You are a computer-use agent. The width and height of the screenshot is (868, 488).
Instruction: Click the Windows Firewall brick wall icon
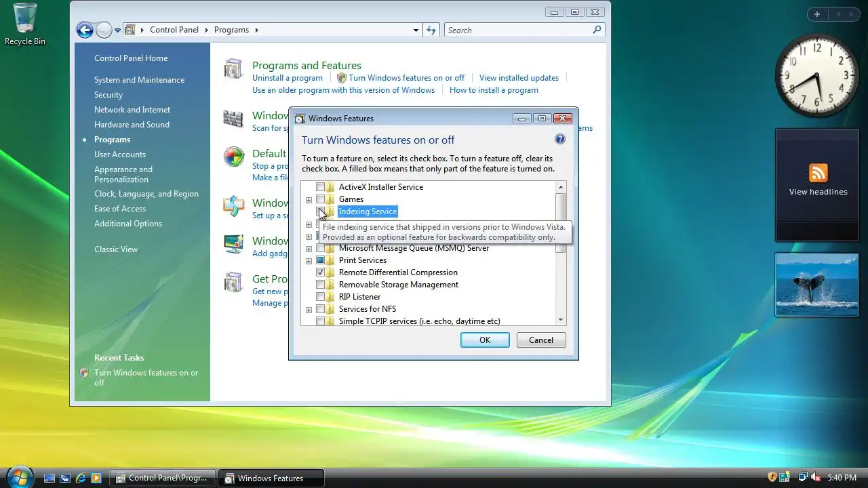pos(233,119)
